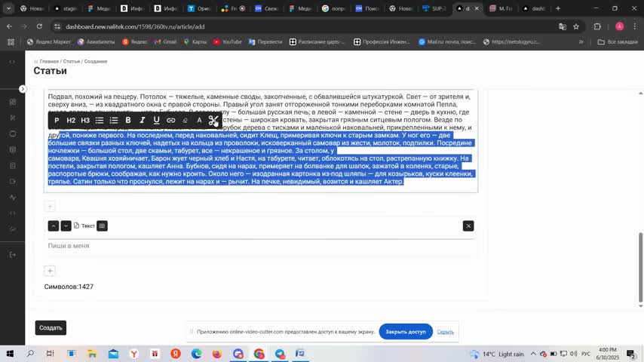644x362 pixels.
Task: Expand the collapsed left sidebar
Action: tap(23, 89)
